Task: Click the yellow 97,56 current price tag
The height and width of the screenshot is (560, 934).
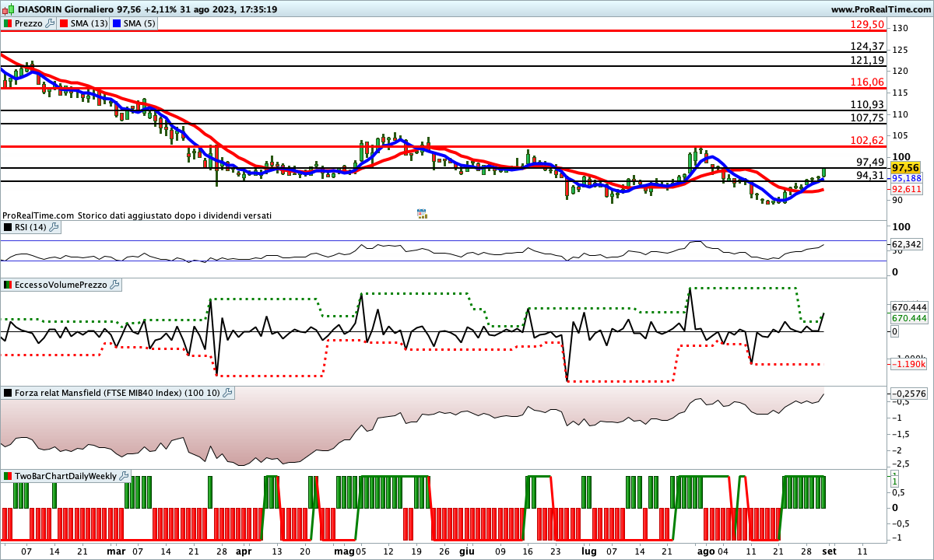Action: point(906,168)
